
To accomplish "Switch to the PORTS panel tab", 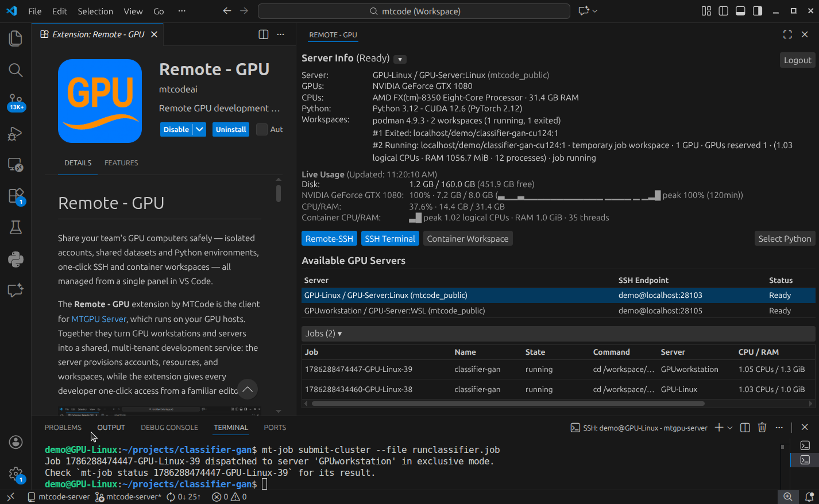I will click(275, 428).
